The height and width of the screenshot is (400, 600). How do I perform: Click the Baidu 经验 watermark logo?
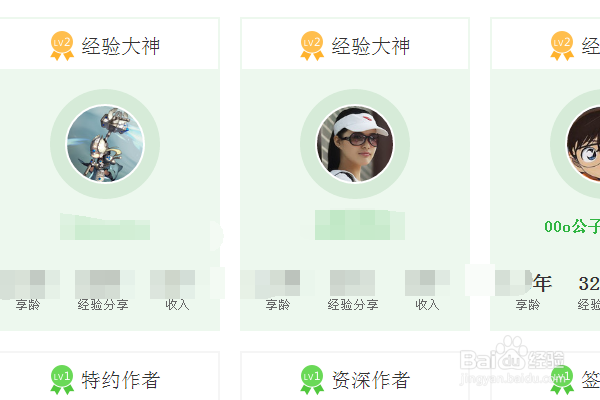pyautogui.click(x=512, y=360)
